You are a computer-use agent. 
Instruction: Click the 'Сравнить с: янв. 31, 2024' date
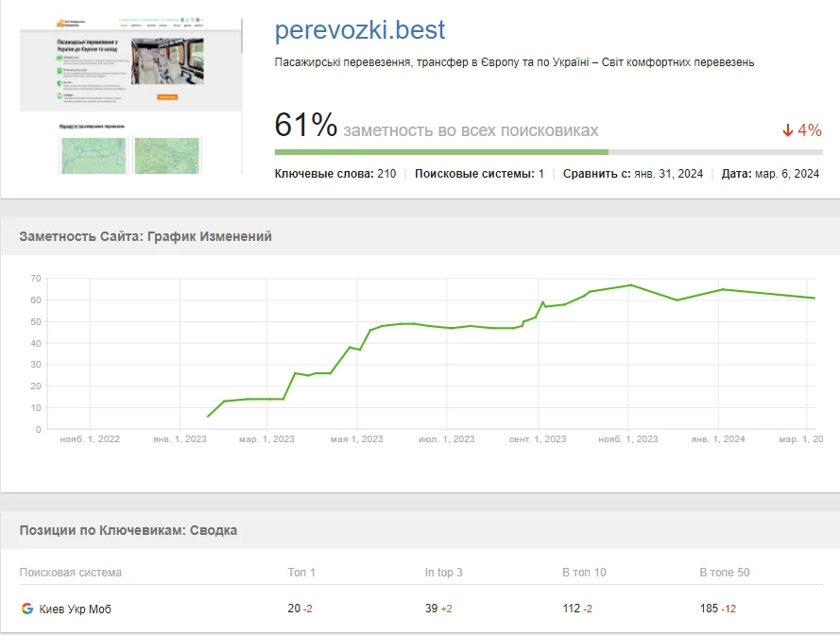[633, 174]
